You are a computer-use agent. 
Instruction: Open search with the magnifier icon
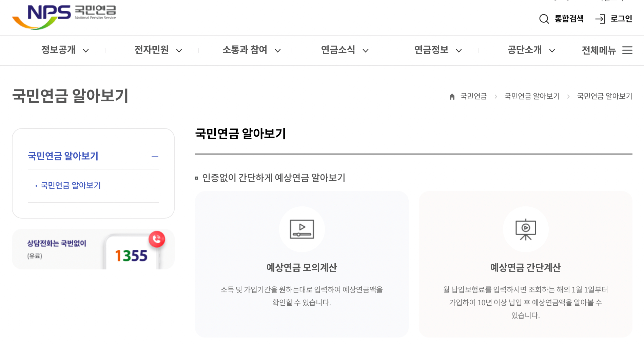(544, 19)
